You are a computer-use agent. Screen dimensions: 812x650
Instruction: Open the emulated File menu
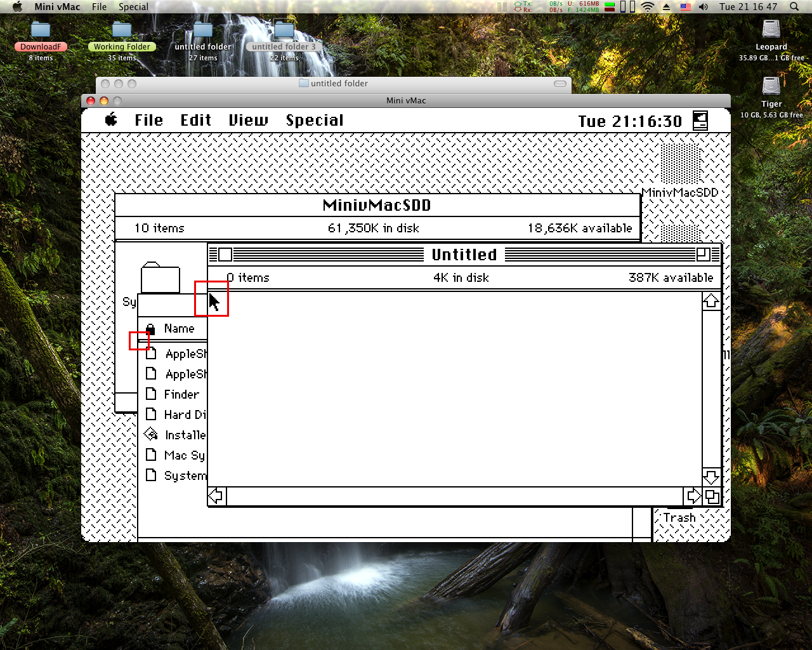tap(148, 120)
